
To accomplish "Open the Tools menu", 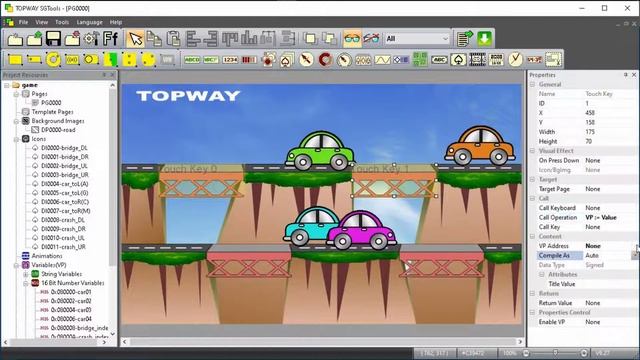I will [62, 22].
